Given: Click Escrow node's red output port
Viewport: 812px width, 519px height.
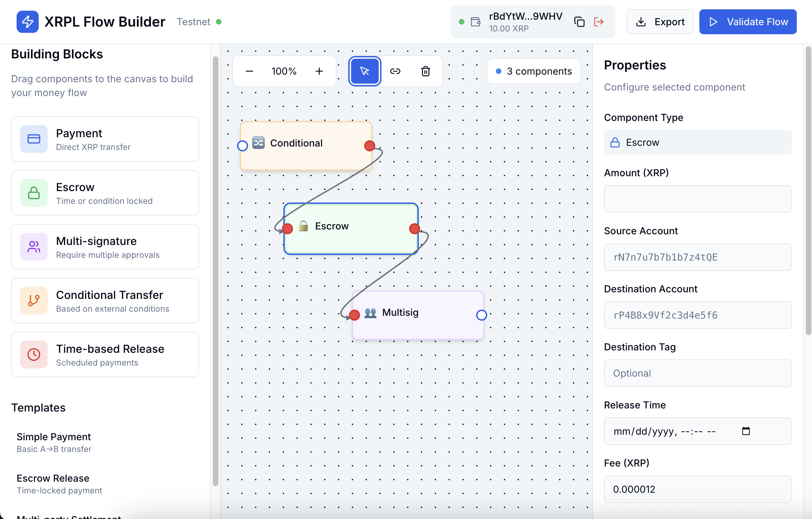Looking at the screenshot, I should (x=414, y=228).
